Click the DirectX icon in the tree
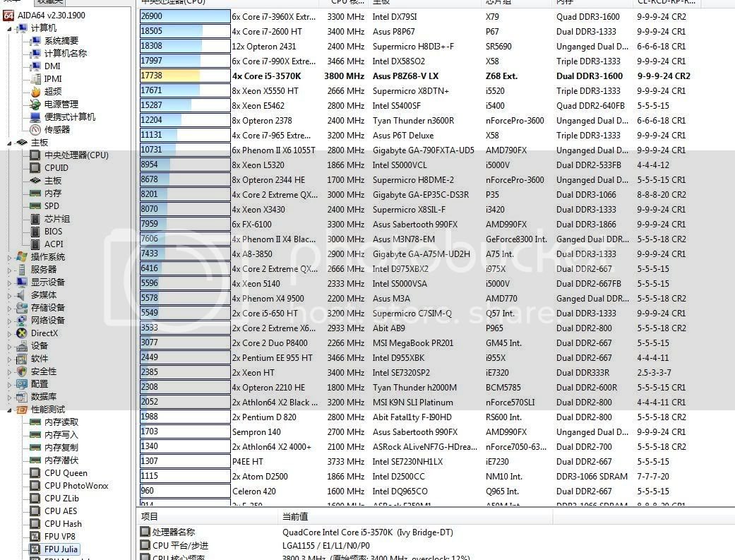The width and height of the screenshot is (735, 560). pos(21,333)
